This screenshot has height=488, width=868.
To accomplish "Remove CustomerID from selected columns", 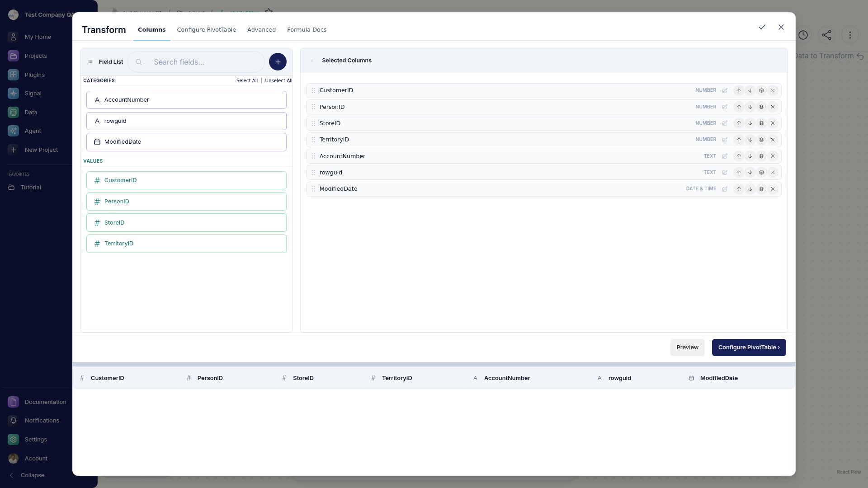I will [773, 91].
